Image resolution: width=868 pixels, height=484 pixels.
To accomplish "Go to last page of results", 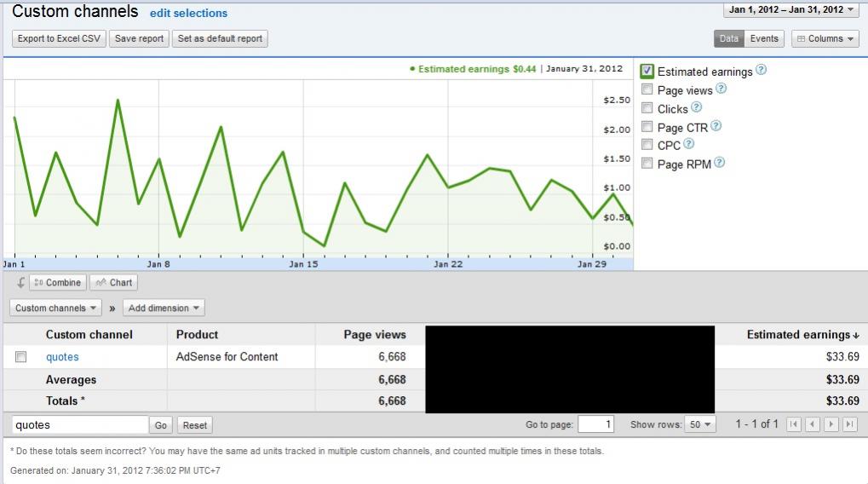I will [850, 424].
